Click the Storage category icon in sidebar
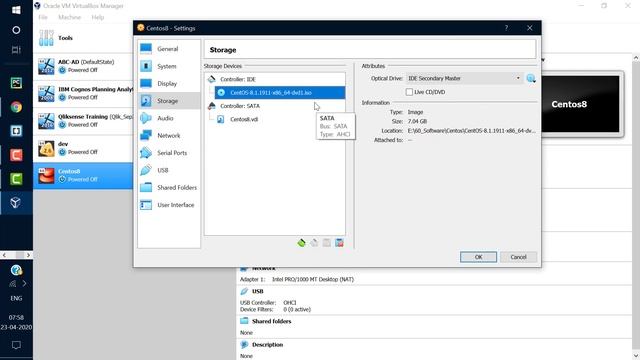Screen dimensions: 640x360 146,101
